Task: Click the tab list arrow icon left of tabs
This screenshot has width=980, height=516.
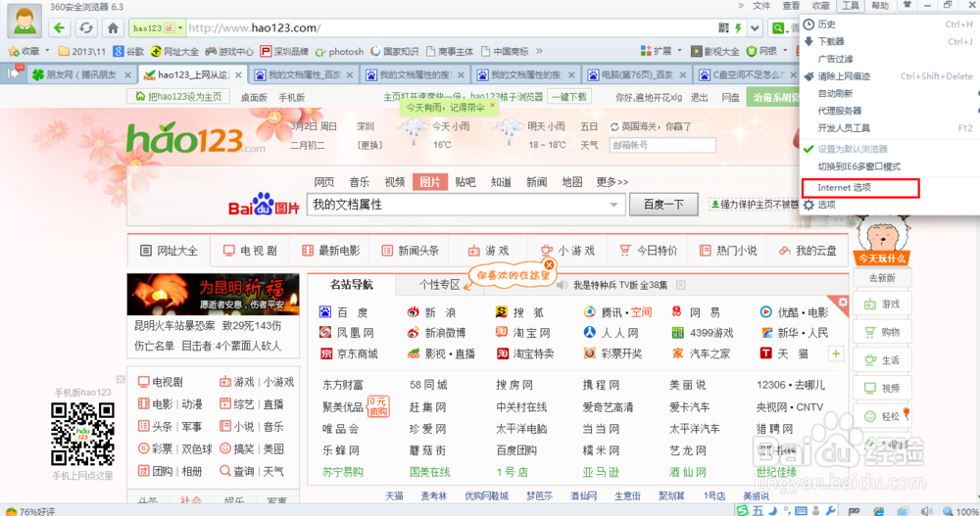Action: pyautogui.click(x=14, y=73)
